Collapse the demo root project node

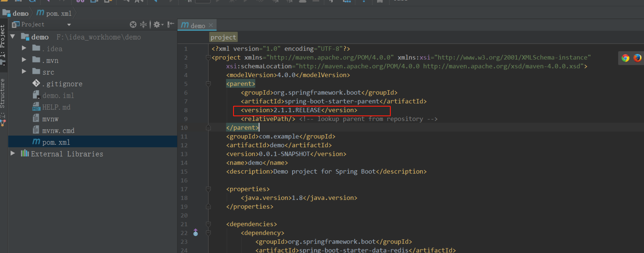(x=13, y=37)
